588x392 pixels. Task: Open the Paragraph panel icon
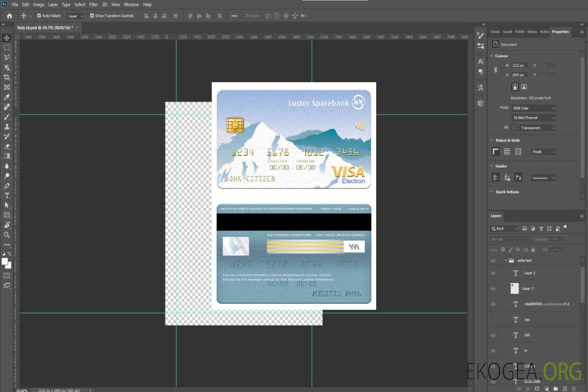480,72
